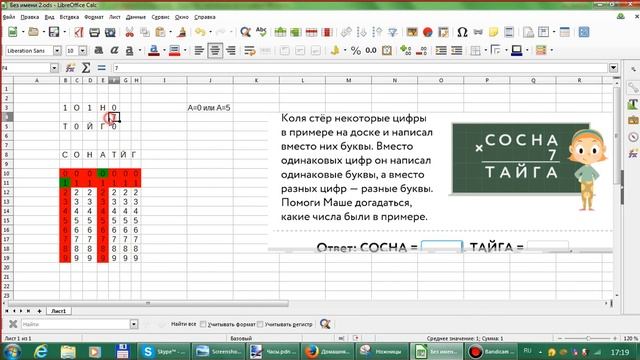Apply italic formatting
Image resolution: width=640 pixels, height=360 pixels.
114,50
